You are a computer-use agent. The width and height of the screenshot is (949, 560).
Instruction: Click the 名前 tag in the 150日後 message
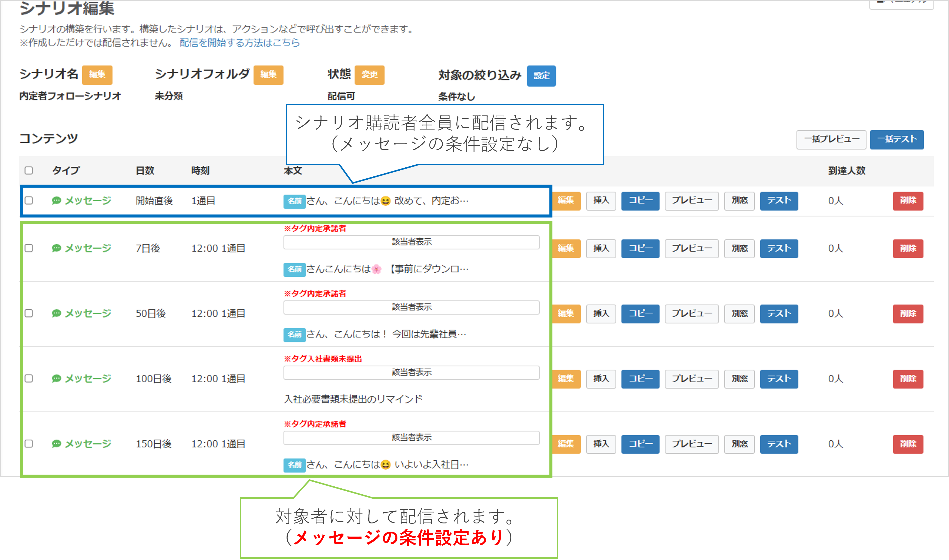pos(294,465)
